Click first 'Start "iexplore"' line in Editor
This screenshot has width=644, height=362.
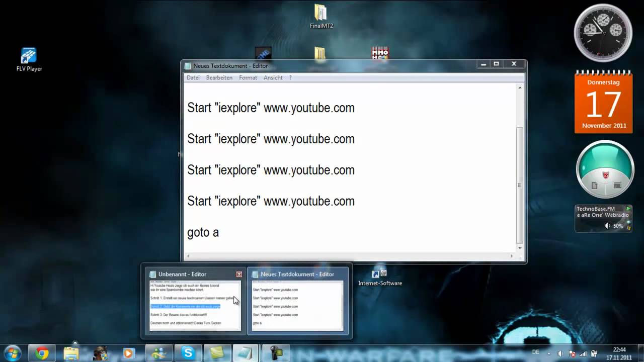coord(271,108)
